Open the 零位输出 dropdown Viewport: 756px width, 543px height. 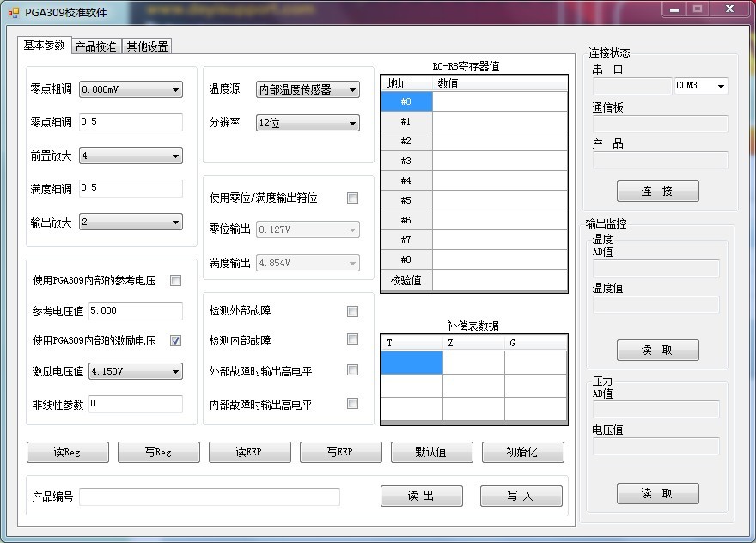coord(308,229)
